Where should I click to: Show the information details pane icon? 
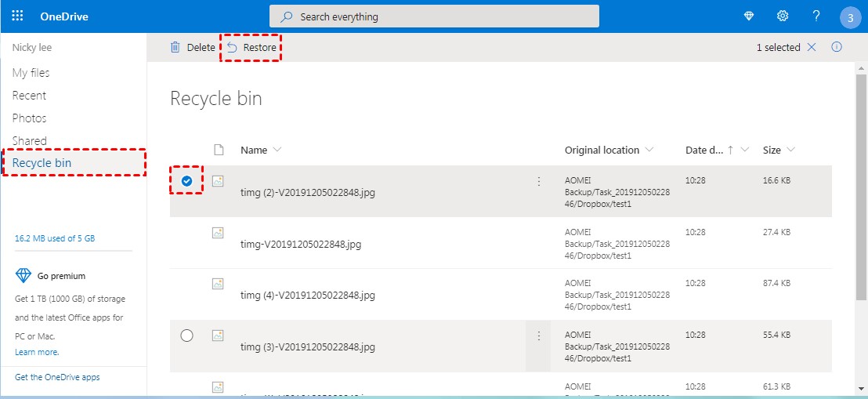(x=837, y=47)
